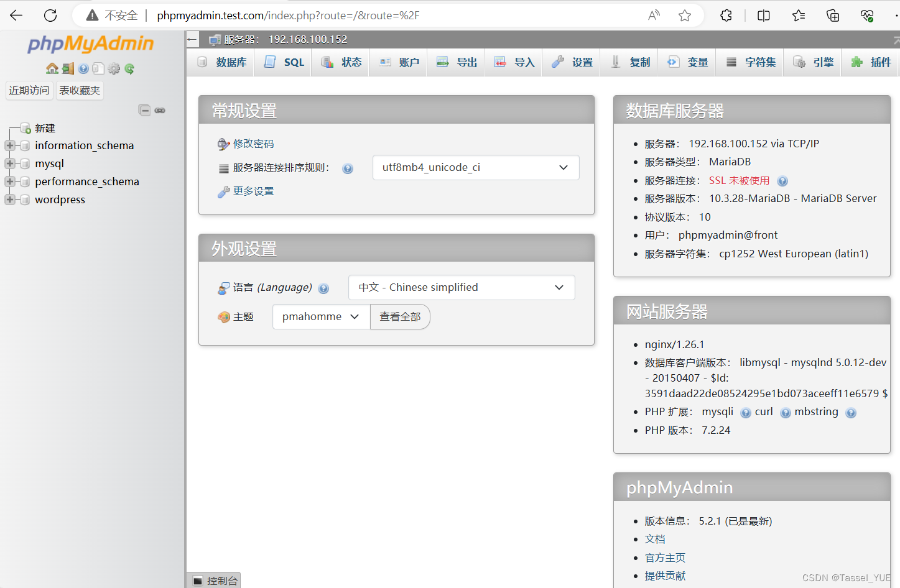
Task: Expand performance_schema database node
Action: point(10,181)
